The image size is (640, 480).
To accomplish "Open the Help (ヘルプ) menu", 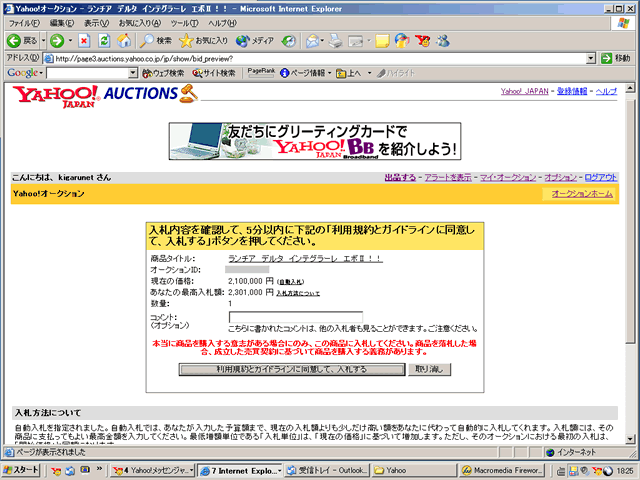I will (222, 23).
